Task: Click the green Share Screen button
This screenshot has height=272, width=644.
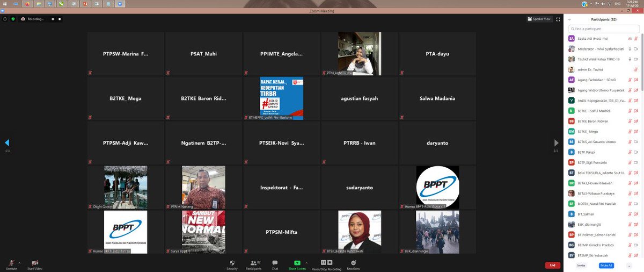Action: click(x=297, y=264)
